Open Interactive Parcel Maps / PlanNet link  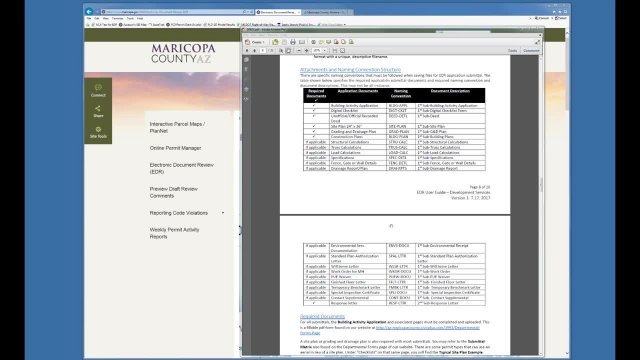coord(177,127)
